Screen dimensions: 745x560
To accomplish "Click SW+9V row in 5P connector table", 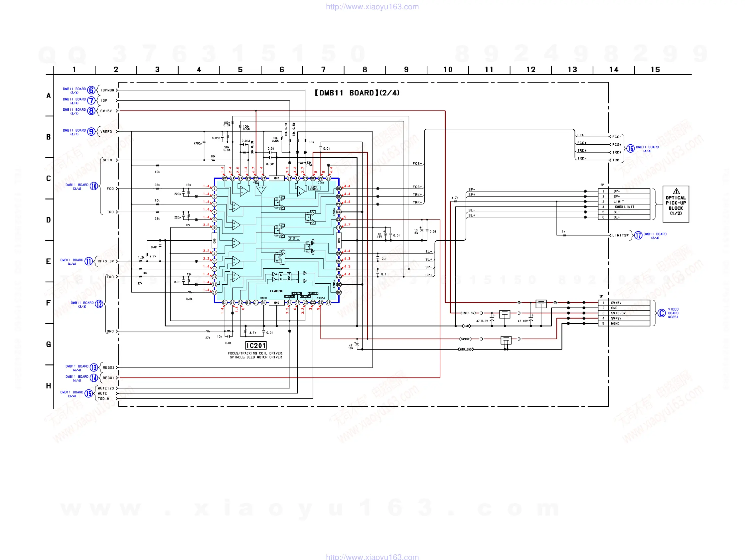I will [623, 318].
